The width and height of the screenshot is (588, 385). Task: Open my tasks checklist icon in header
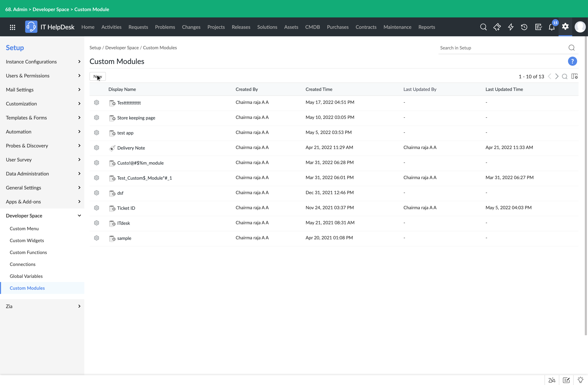[538, 27]
